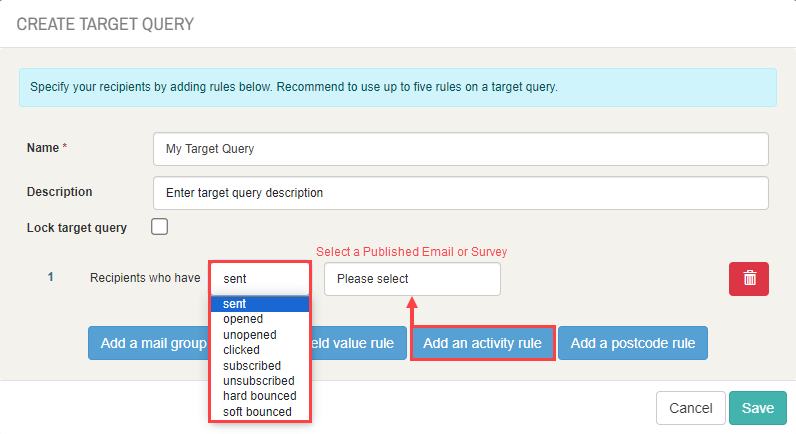Save the target query
The width and height of the screenshot is (796, 434).
pyautogui.click(x=758, y=408)
